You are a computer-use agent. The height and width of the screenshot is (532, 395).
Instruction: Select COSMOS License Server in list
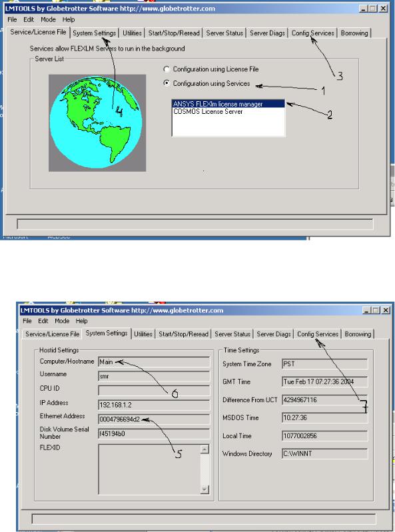pos(228,111)
